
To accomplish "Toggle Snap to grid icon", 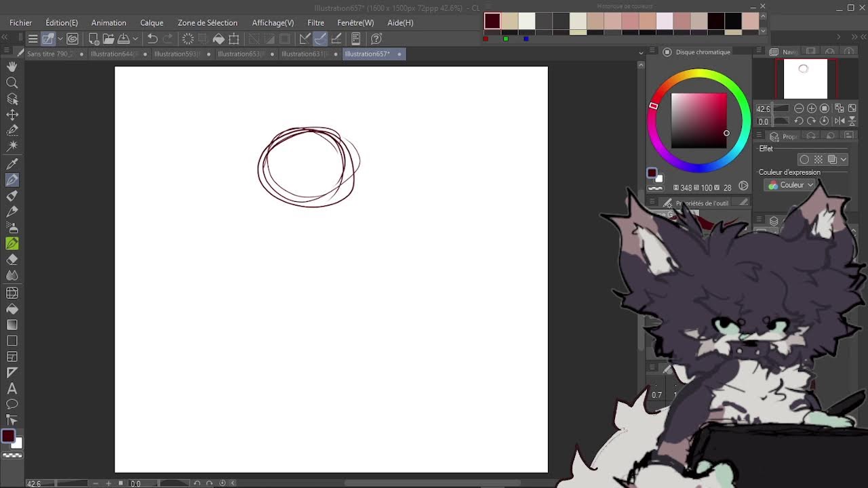I will point(336,39).
